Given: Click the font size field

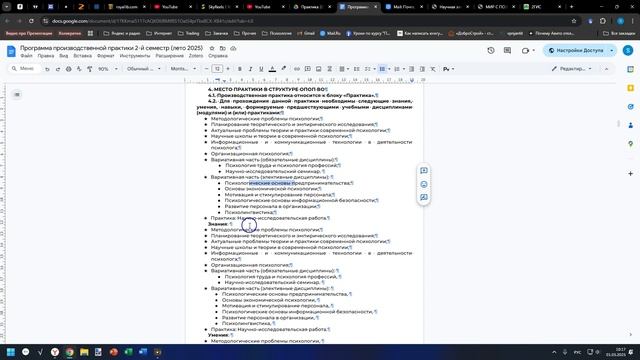Looking at the screenshot, I should pyautogui.click(x=217, y=69).
